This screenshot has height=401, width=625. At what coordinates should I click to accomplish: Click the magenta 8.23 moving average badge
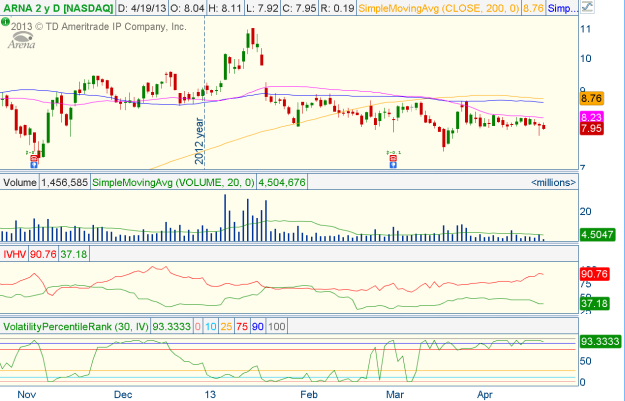pyautogui.click(x=590, y=117)
